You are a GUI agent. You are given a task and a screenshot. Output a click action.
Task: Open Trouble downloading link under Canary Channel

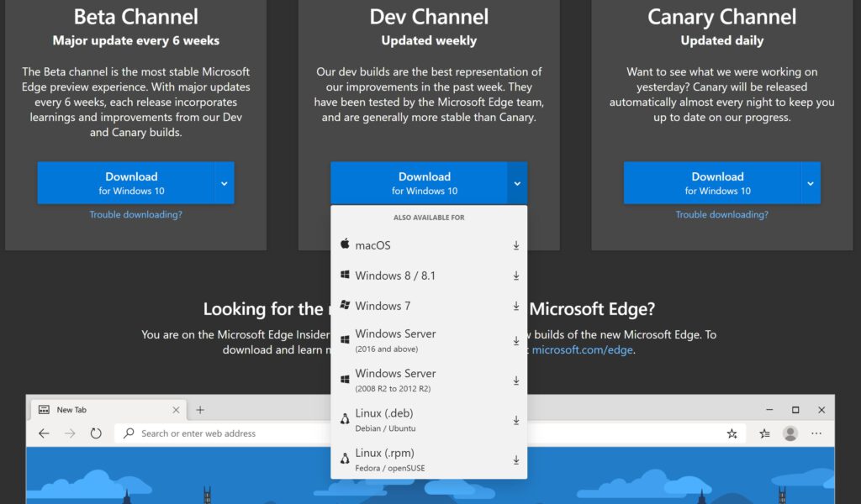tap(722, 214)
